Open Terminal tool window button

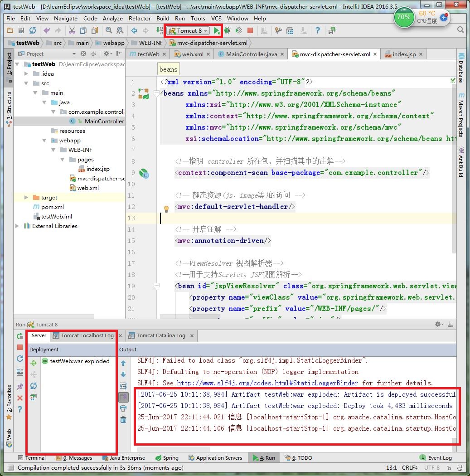click(32, 458)
